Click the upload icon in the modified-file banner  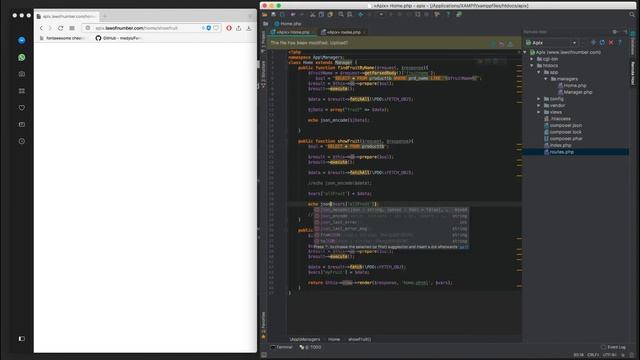(x=510, y=44)
